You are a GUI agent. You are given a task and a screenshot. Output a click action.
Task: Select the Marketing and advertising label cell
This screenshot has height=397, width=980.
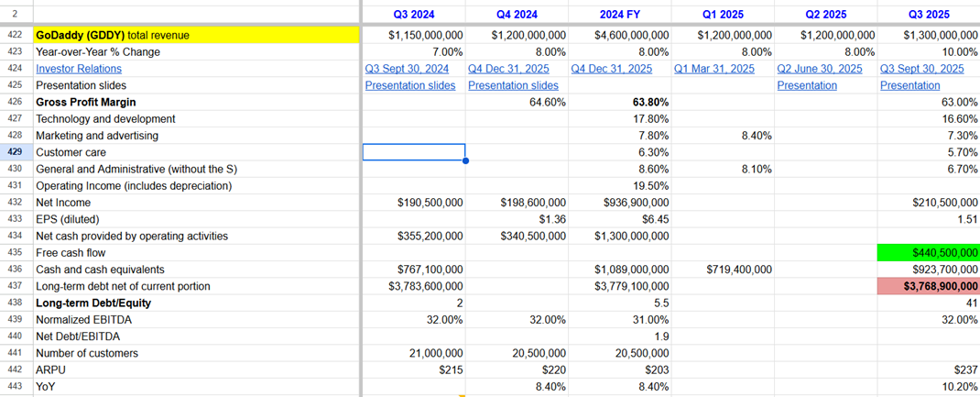pyautogui.click(x=196, y=136)
